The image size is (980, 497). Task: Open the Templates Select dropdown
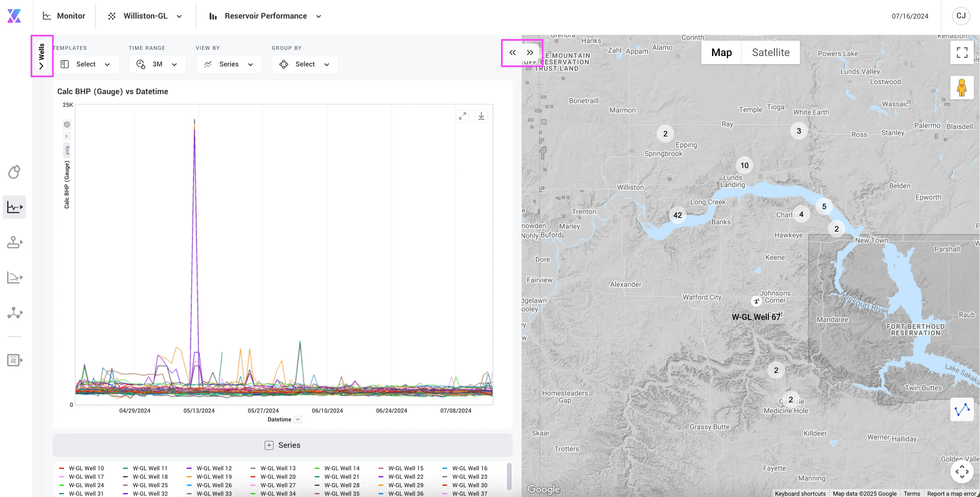86,64
